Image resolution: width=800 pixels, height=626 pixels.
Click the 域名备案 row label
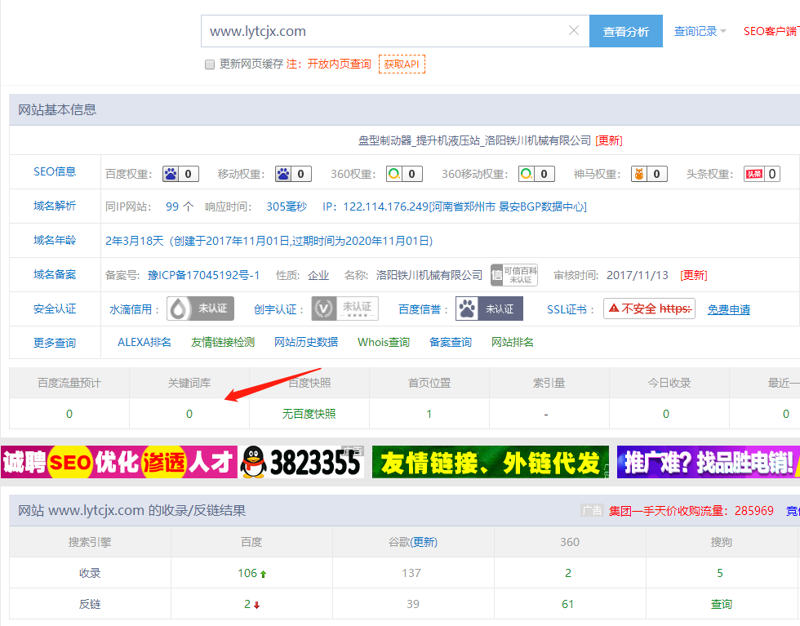pos(55,274)
